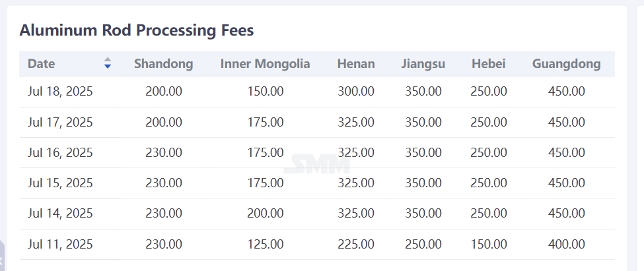Image resolution: width=644 pixels, height=271 pixels.
Task: Click the SMM watermark logo
Action: (x=316, y=164)
